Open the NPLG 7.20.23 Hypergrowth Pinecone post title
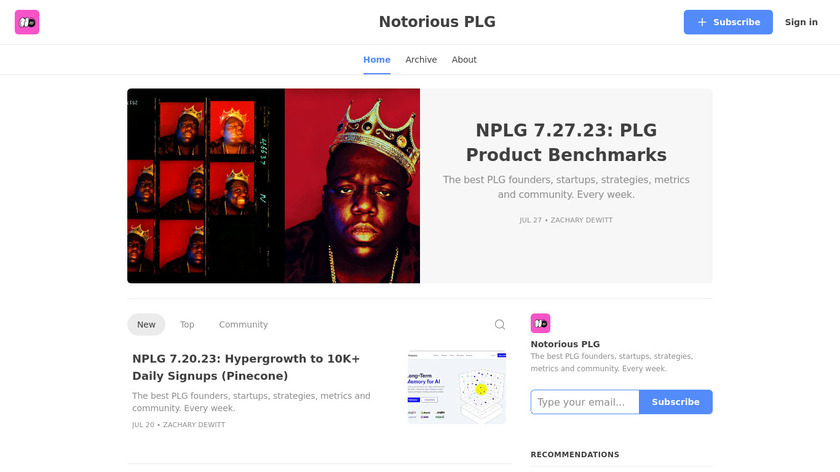This screenshot has width=840, height=472. coord(246,367)
